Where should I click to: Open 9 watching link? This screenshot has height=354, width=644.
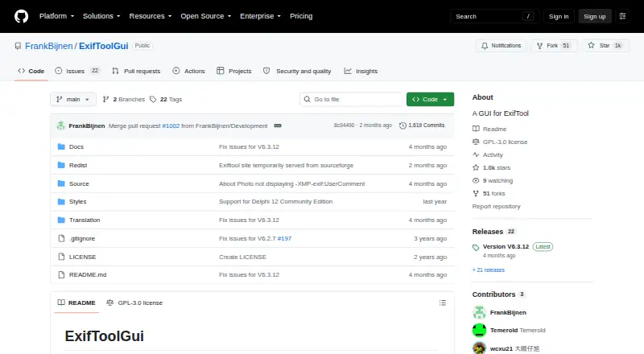click(493, 180)
